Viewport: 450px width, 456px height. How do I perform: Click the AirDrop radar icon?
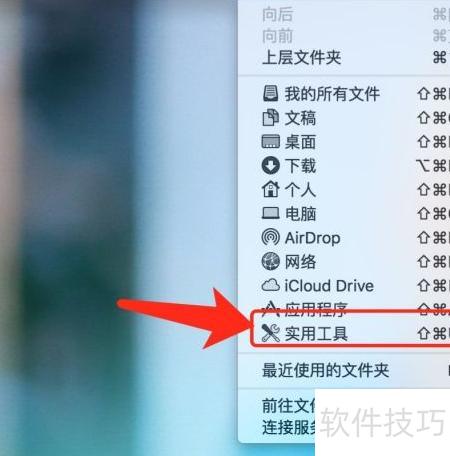[270, 237]
